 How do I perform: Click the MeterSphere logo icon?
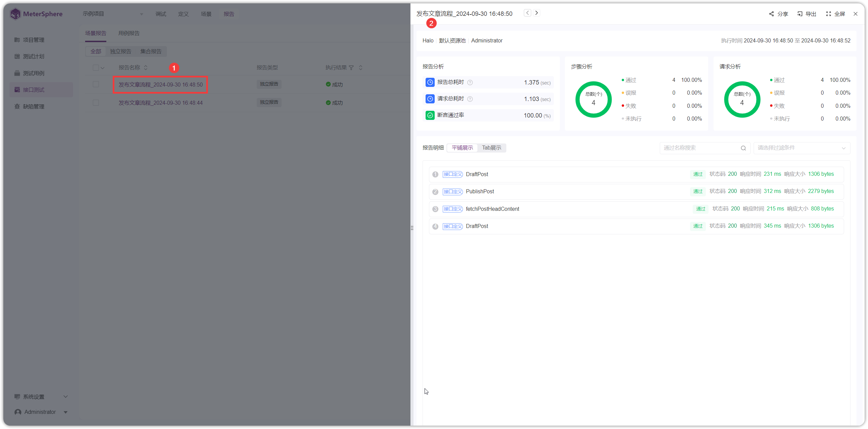coord(15,14)
